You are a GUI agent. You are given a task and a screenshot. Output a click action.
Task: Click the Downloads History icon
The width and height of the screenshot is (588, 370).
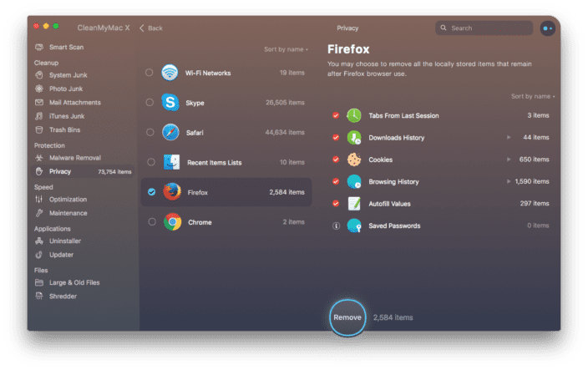tap(354, 138)
